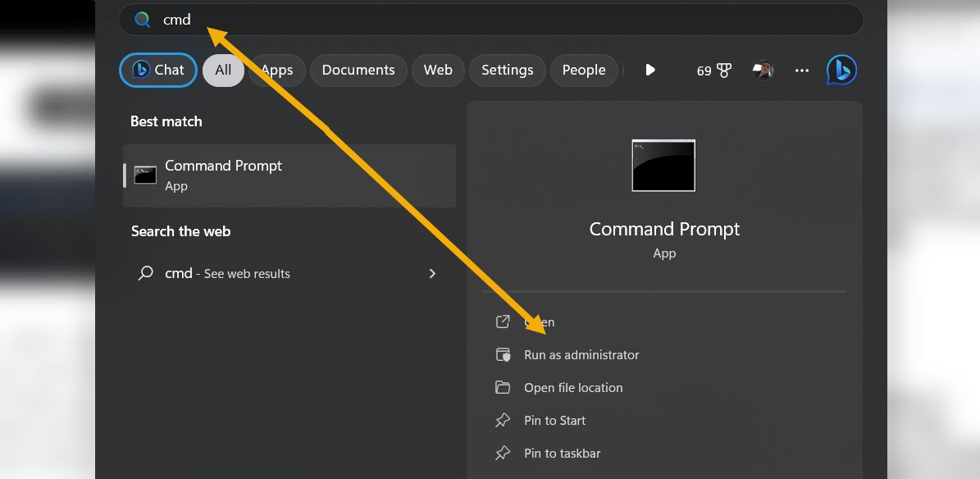Switch to the Documents filter tab
Image resolution: width=980 pixels, height=479 pixels.
(x=358, y=71)
